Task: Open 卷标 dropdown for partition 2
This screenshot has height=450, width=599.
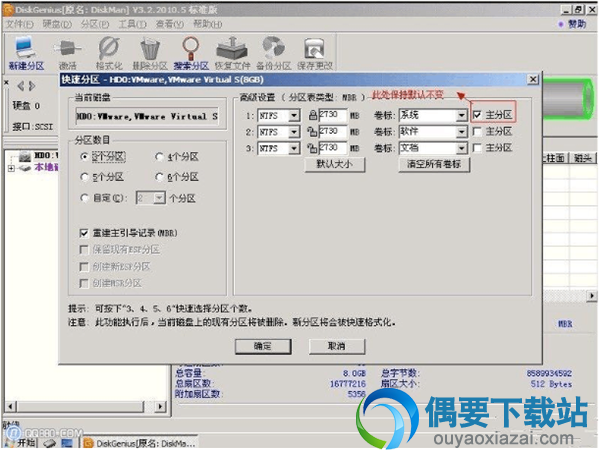Action: 461,132
